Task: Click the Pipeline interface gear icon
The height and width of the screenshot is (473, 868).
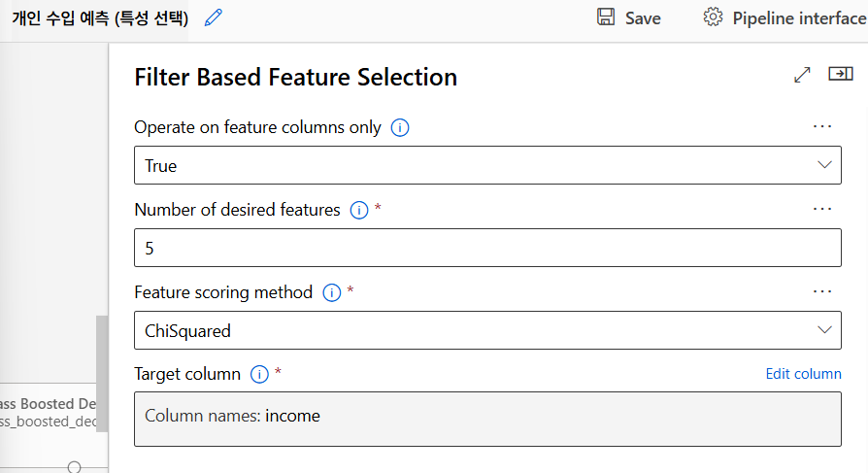Action: pos(714,17)
